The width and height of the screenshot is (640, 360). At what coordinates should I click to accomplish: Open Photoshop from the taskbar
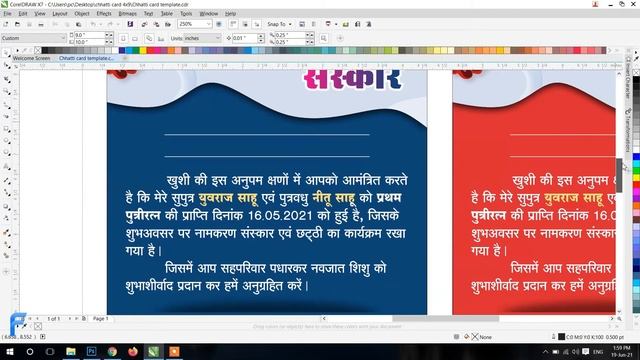(x=91, y=351)
